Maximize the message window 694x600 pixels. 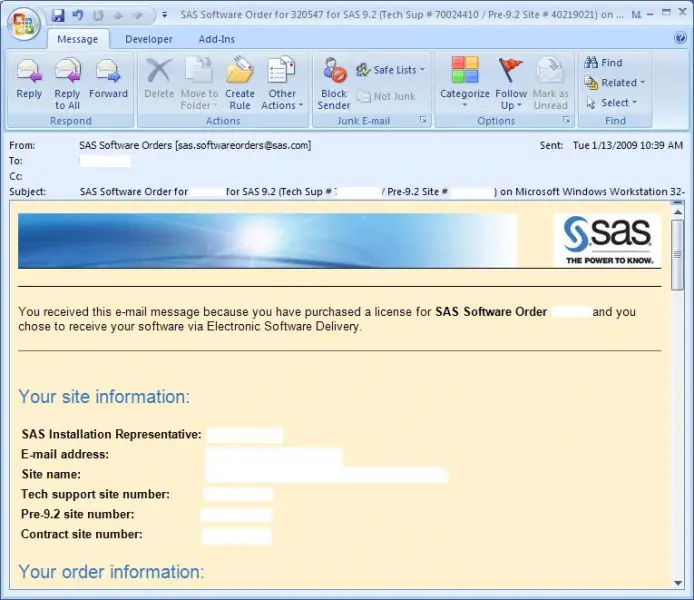666,13
